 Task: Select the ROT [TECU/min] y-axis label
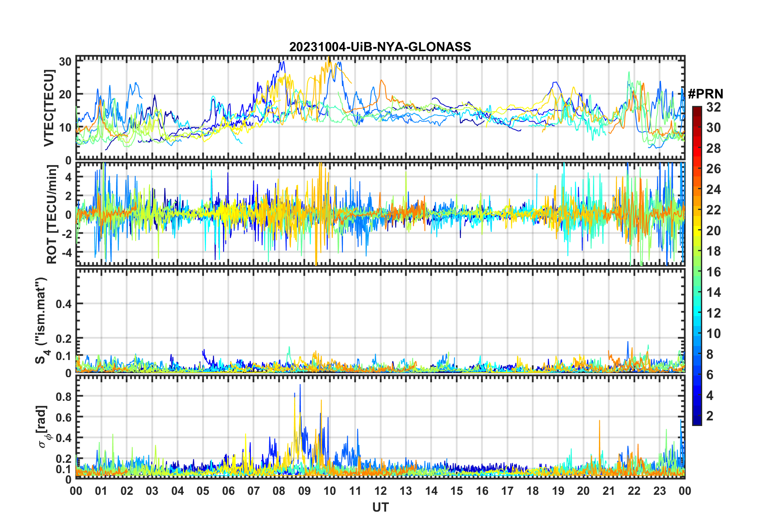pyautogui.click(x=52, y=214)
